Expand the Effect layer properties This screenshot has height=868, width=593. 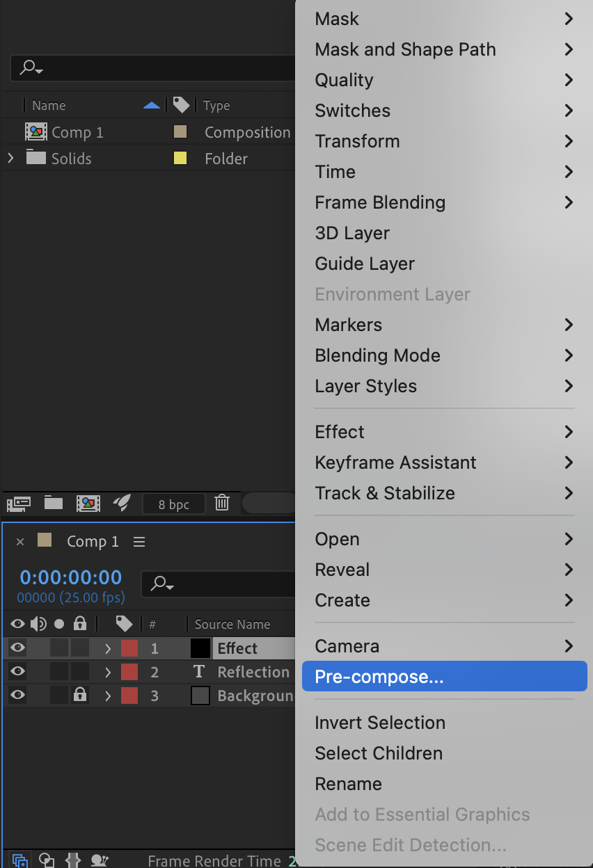click(x=108, y=649)
